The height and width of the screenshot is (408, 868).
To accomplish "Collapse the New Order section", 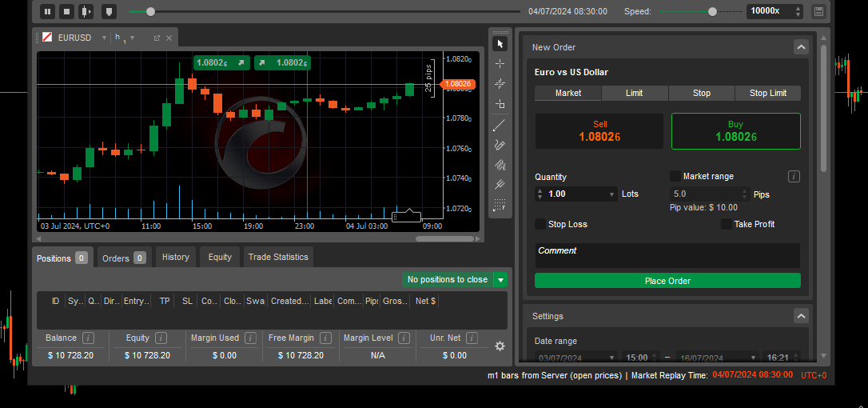I will (801, 47).
